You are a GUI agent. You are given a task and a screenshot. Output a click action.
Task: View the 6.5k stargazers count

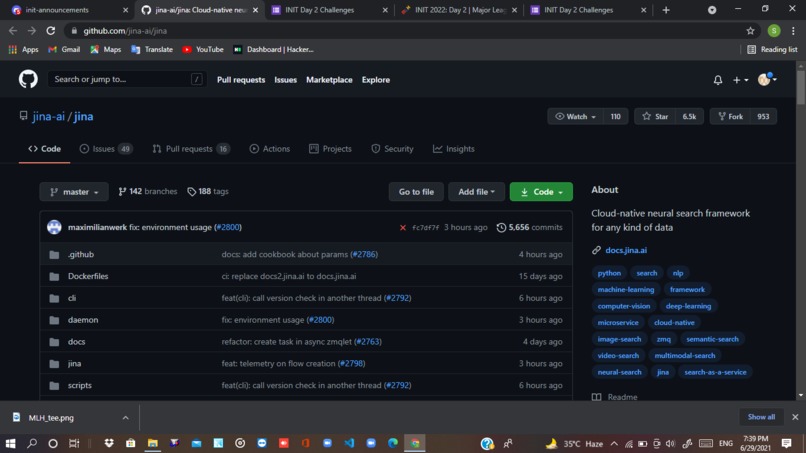(689, 117)
